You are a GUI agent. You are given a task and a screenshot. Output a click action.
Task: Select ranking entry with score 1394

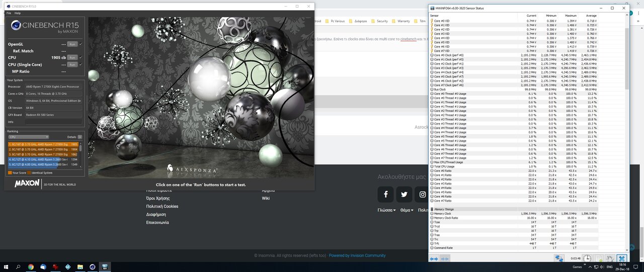point(43,160)
